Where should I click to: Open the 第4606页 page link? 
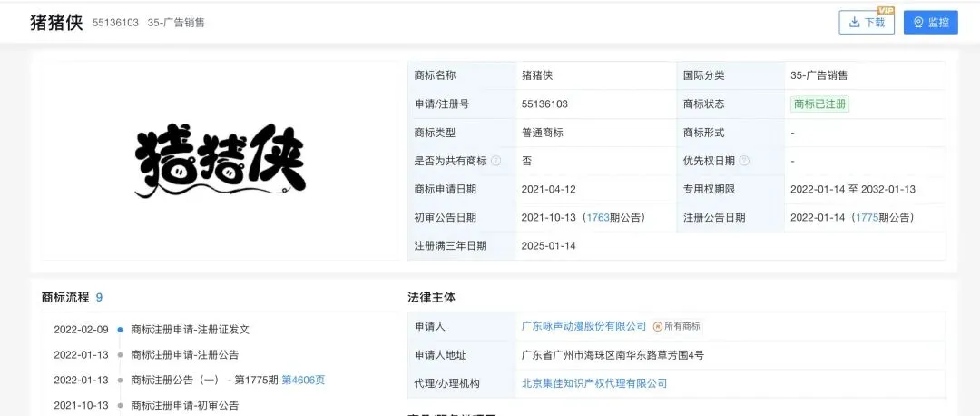[x=303, y=380]
